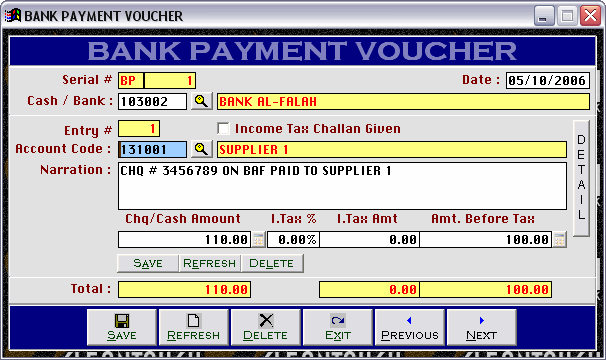Open the Account Code lookup magnifier
This screenshot has height=360, width=606.
(201, 149)
